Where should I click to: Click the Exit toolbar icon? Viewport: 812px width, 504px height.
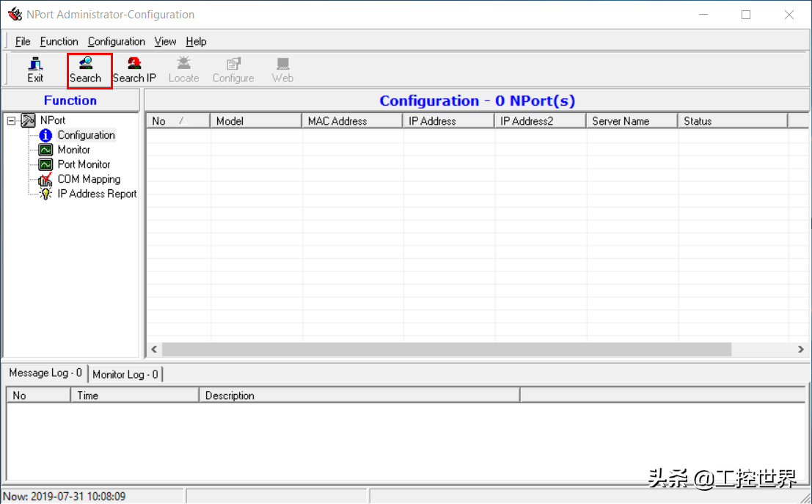[35, 70]
